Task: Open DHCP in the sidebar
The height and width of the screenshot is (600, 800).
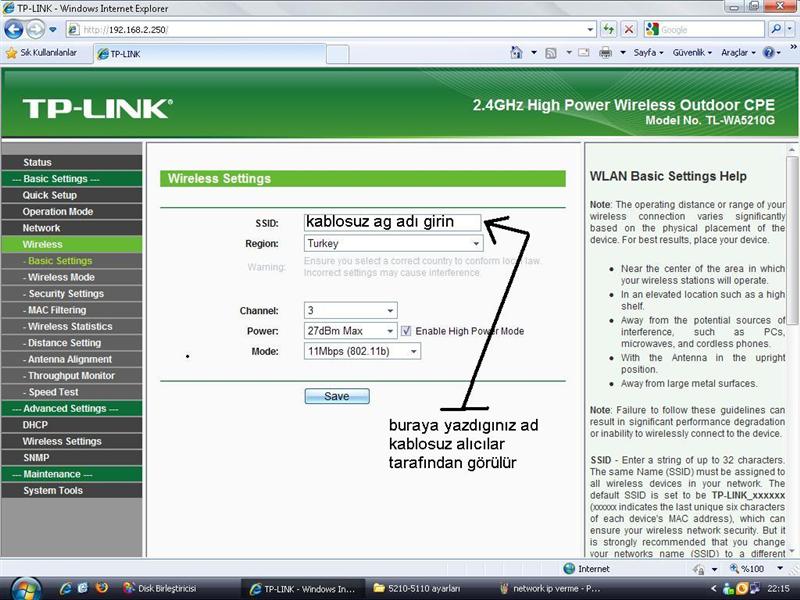Action: 72,424
